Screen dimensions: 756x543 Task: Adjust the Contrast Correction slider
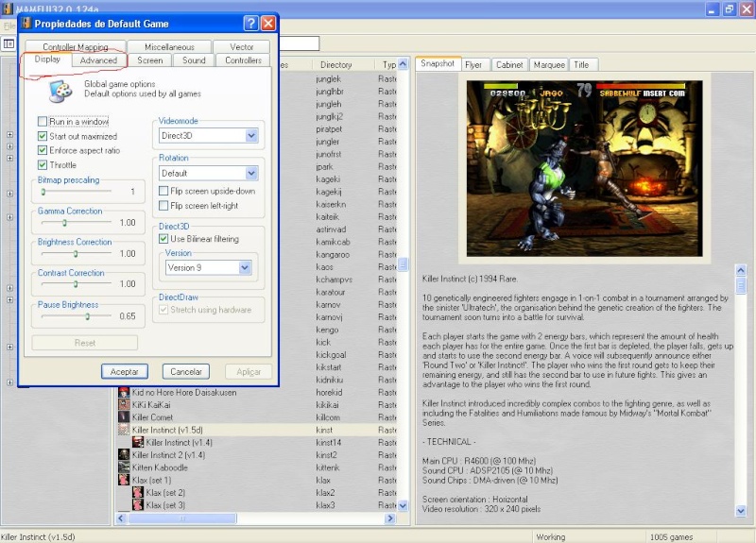coord(77,284)
